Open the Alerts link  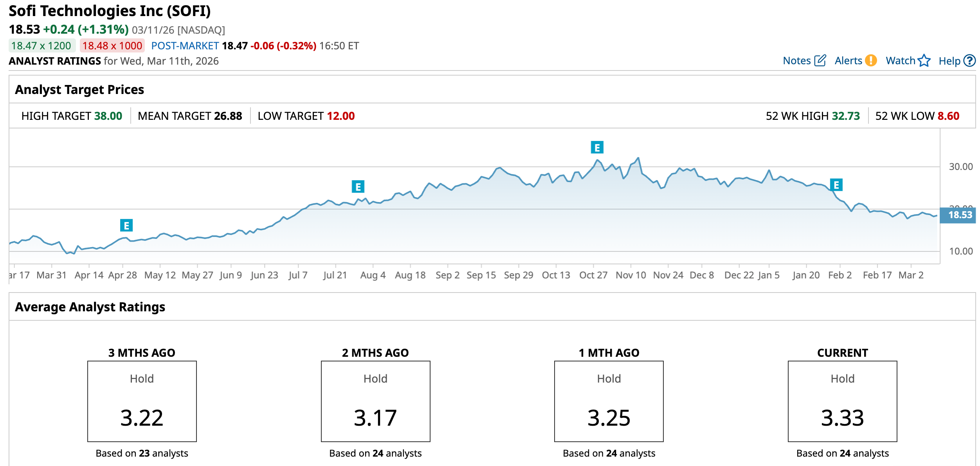(x=848, y=61)
